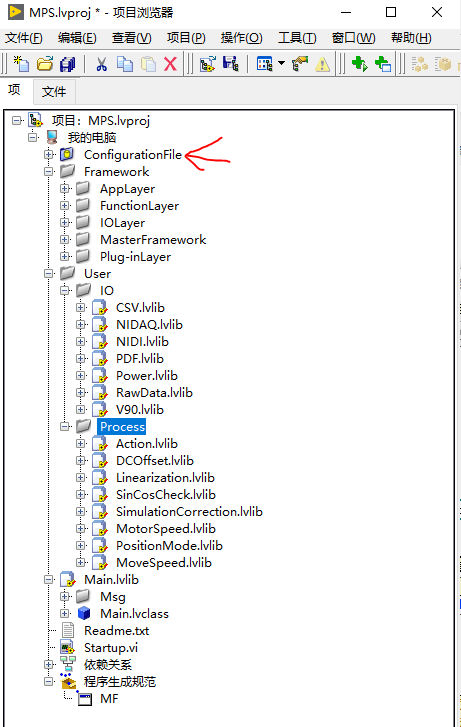Expand the CSV.lvlib library
This screenshot has width=461, height=727.
81,307
